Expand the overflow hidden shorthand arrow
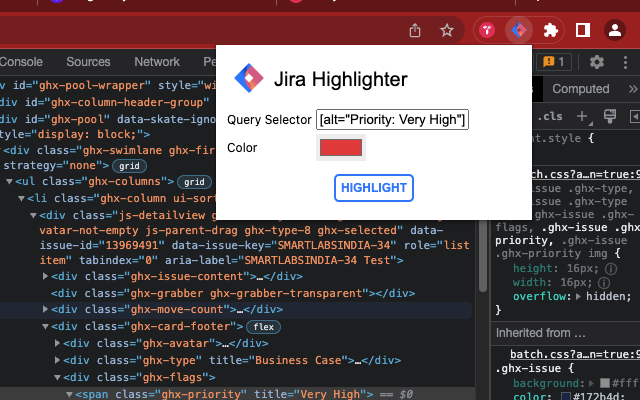 578,296
